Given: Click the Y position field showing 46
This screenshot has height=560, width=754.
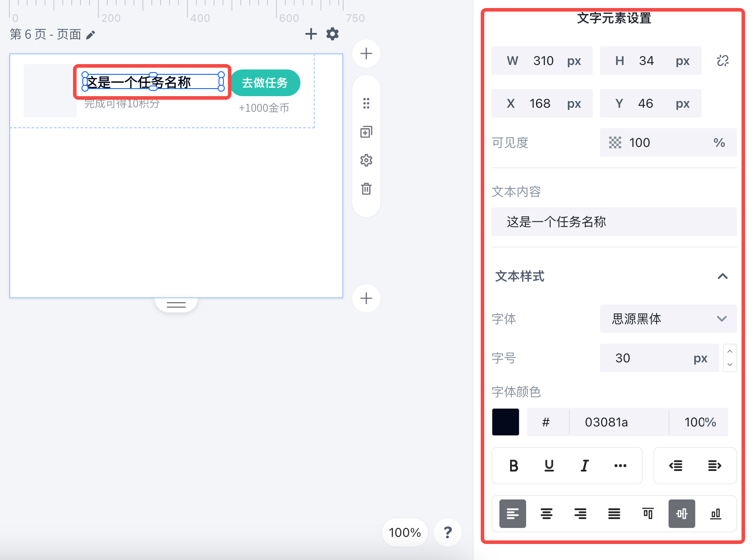Looking at the screenshot, I should [651, 103].
